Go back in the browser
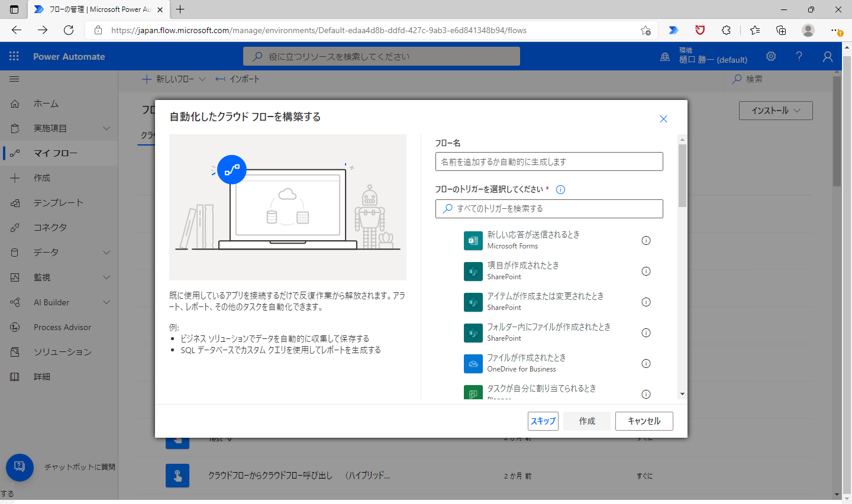Screen dimensions: 852x504 click(17, 30)
